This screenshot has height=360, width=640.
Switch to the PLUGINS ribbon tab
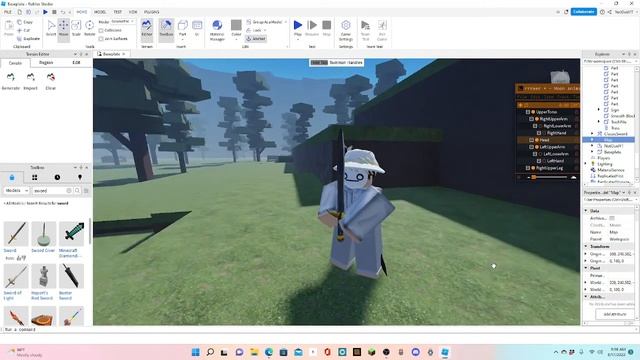pyautogui.click(x=151, y=12)
